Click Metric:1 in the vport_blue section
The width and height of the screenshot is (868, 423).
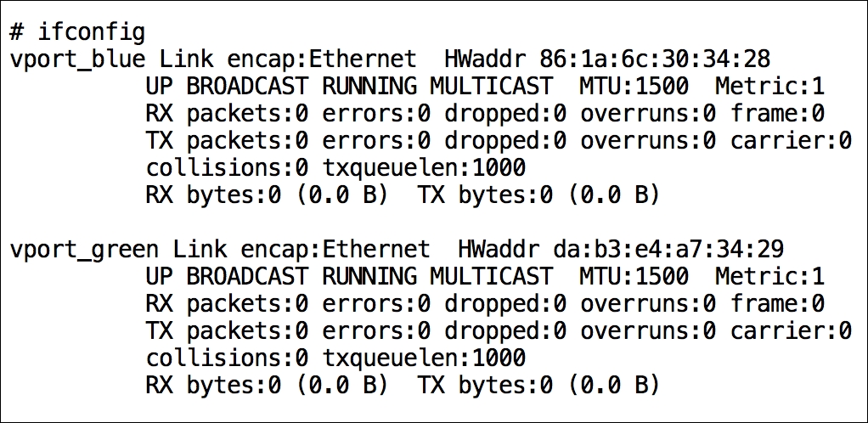[x=770, y=86]
